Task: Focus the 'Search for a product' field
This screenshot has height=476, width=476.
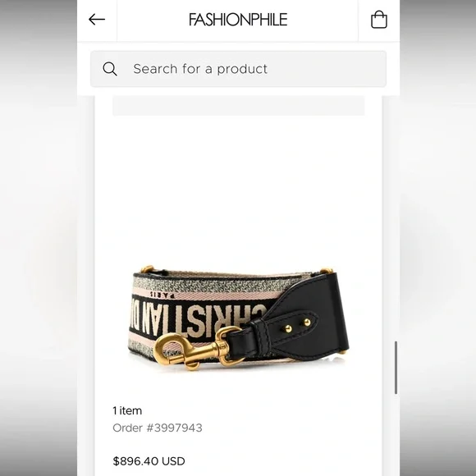Action: (238, 69)
